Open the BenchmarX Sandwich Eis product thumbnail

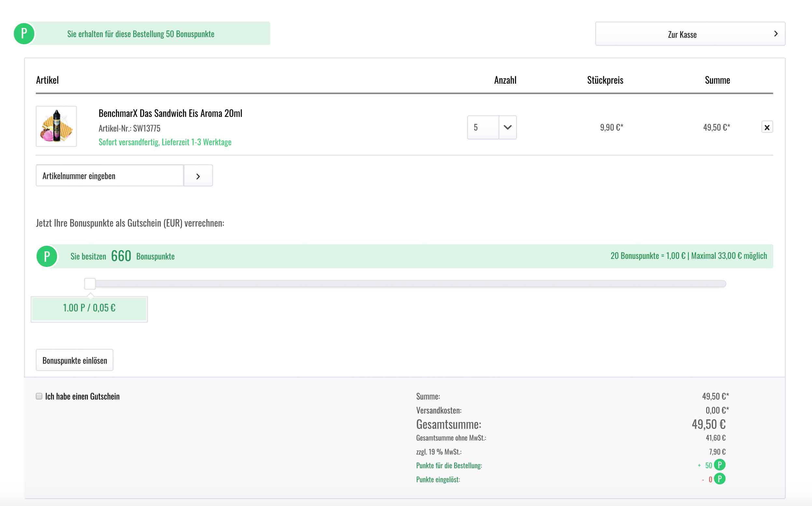pyautogui.click(x=56, y=126)
